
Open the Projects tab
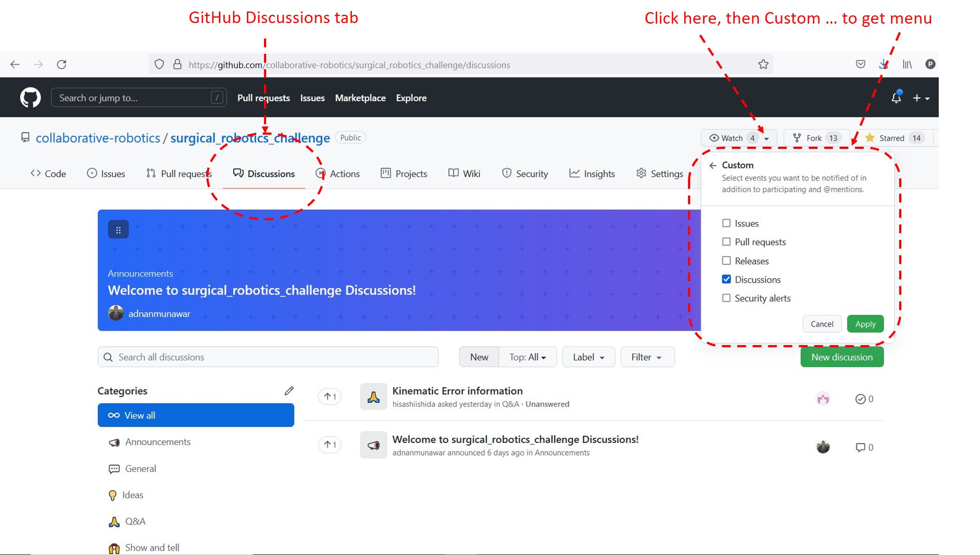(x=404, y=174)
